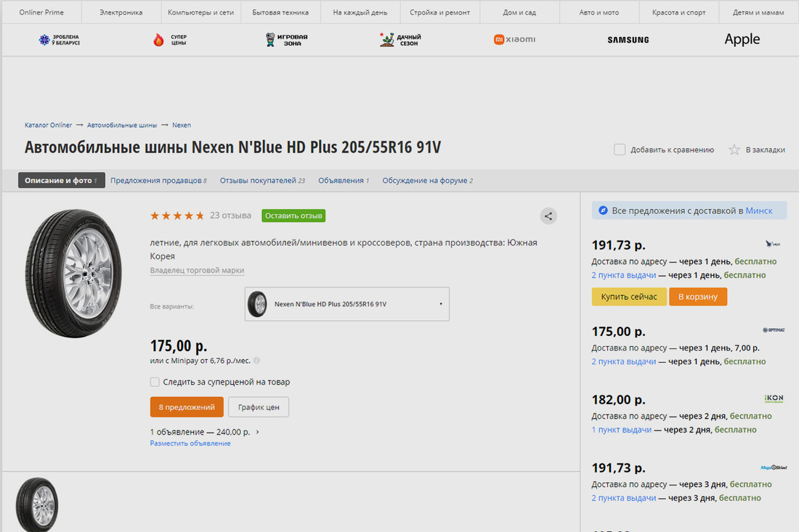Click the В корзину button
The width and height of the screenshot is (799, 532).
(698, 297)
